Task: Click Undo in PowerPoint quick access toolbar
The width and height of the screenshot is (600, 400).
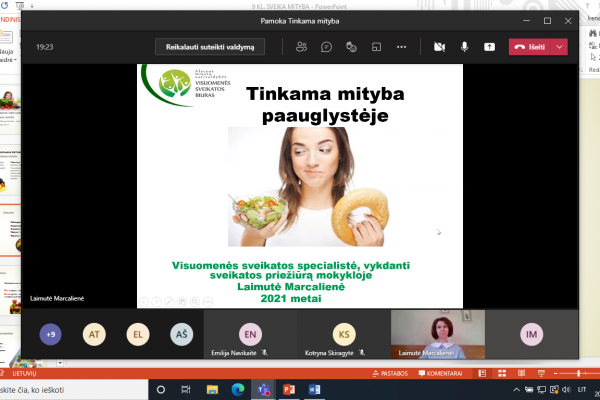Action: [5, 5]
